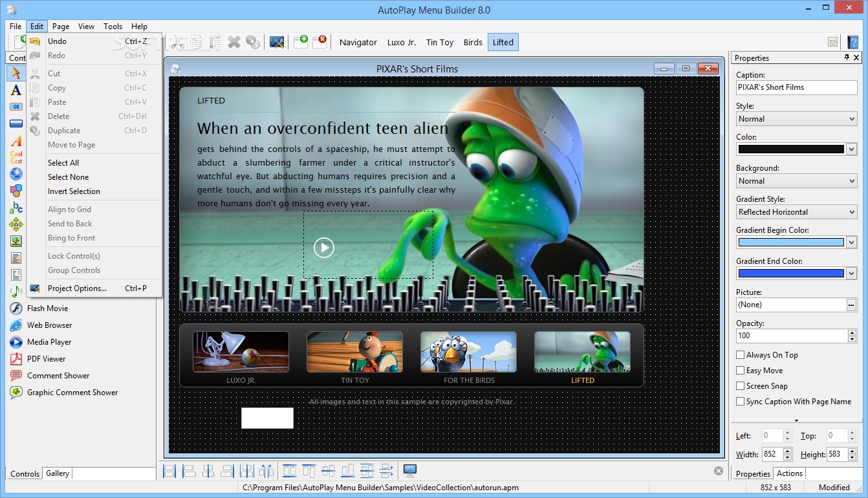Click the Picture browse ellipsis button
This screenshot has height=498, width=868.
(x=852, y=305)
